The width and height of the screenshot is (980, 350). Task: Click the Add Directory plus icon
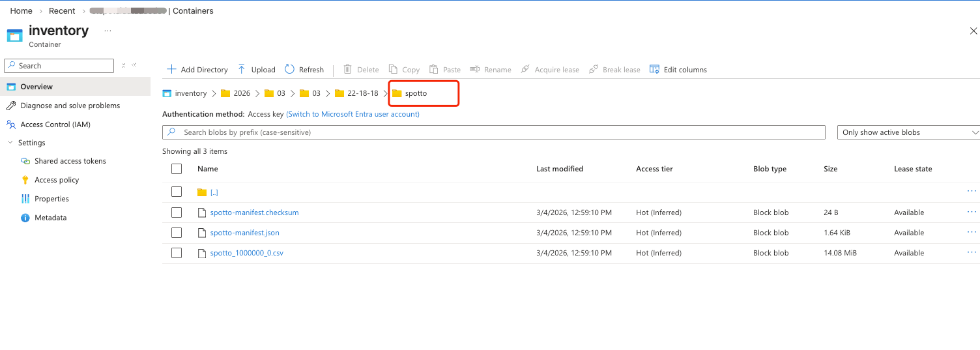pos(171,69)
